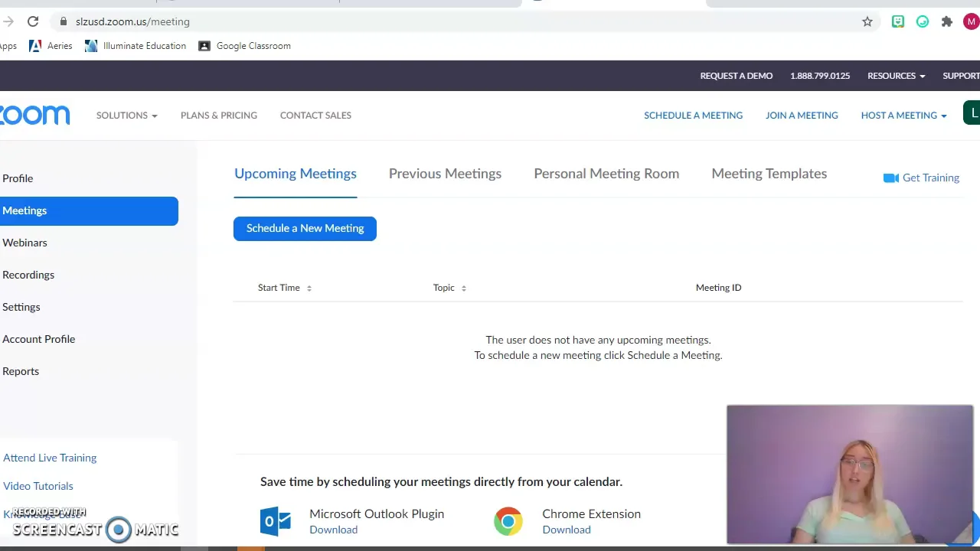Click Schedule a New Meeting button
Screen dimensions: 980x551
305,228
